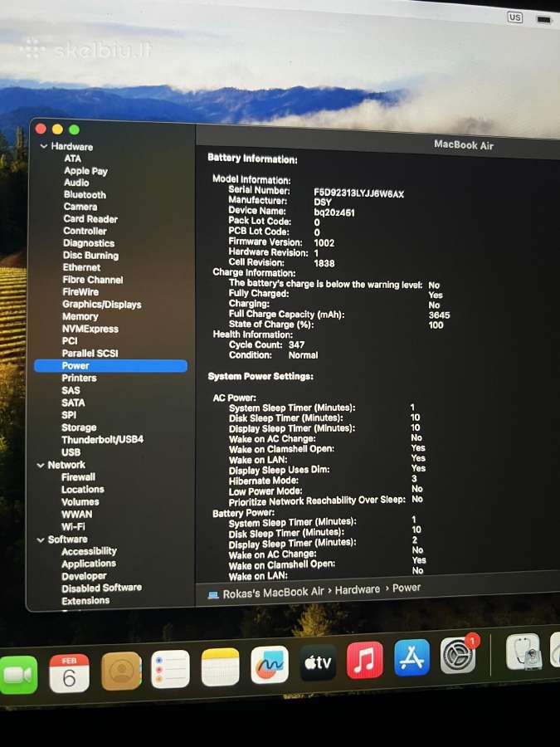Open System Settings with update badge

tap(458, 655)
